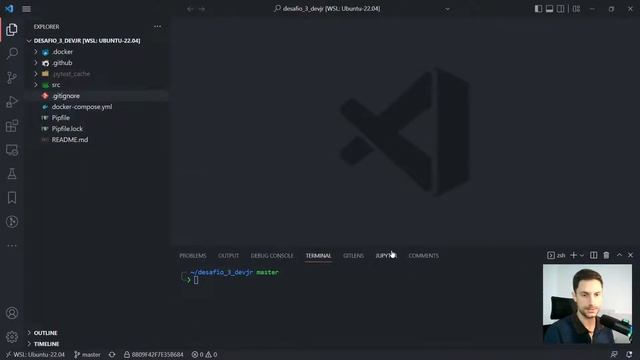Maximize the panel size chevron
The image size is (640, 360).
[619, 255]
